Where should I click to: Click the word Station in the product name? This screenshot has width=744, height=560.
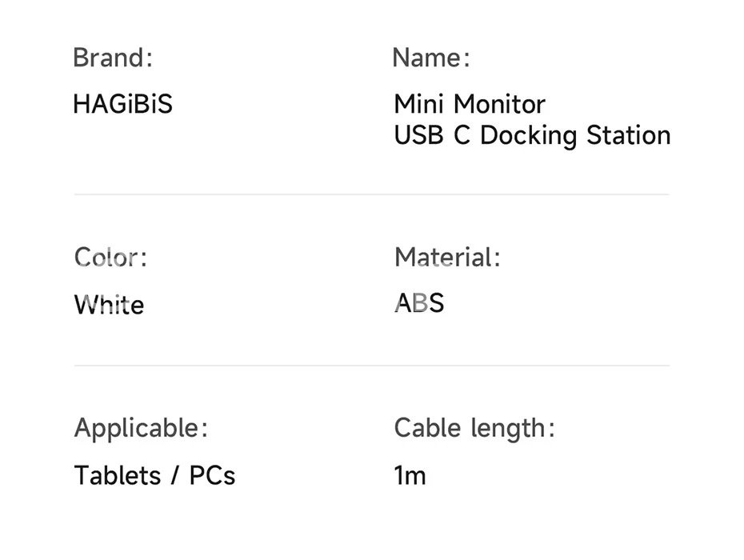pyautogui.click(x=628, y=135)
